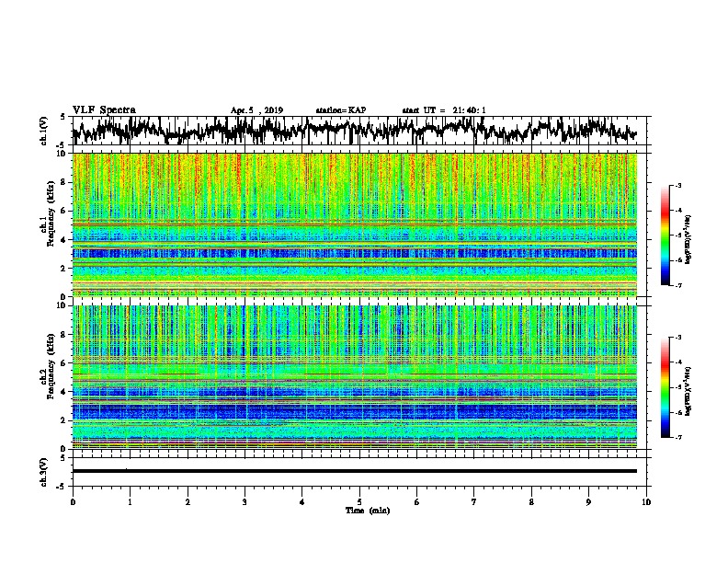Click the ch.2 spectrogram plot
This screenshot has width=728, height=563.
click(355, 377)
